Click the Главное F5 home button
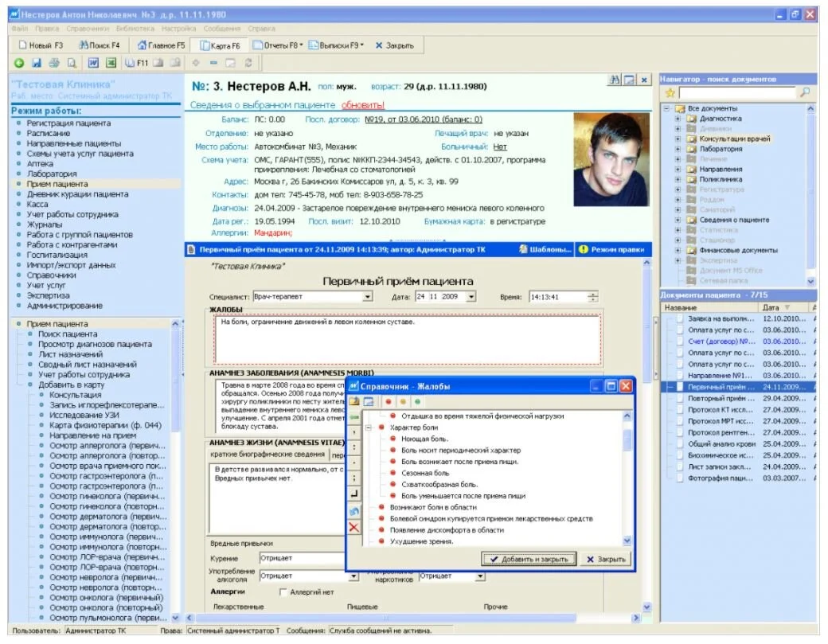Screen dimensions: 828x644 [161, 45]
